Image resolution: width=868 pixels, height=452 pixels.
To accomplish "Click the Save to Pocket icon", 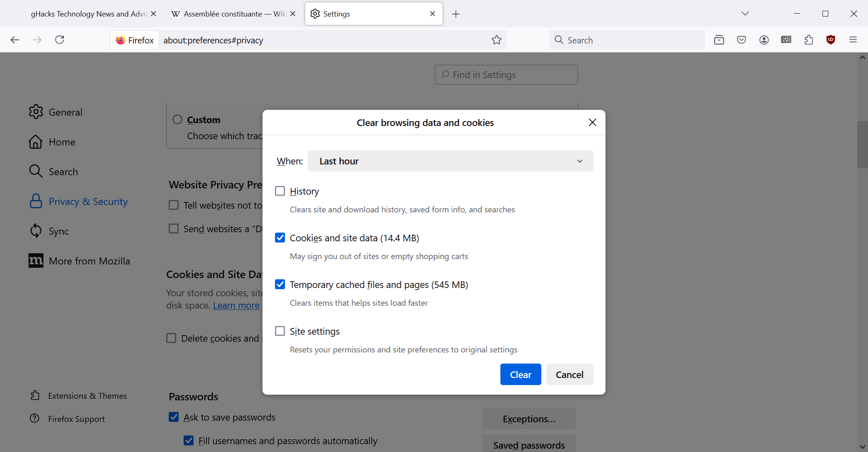I will pos(741,40).
